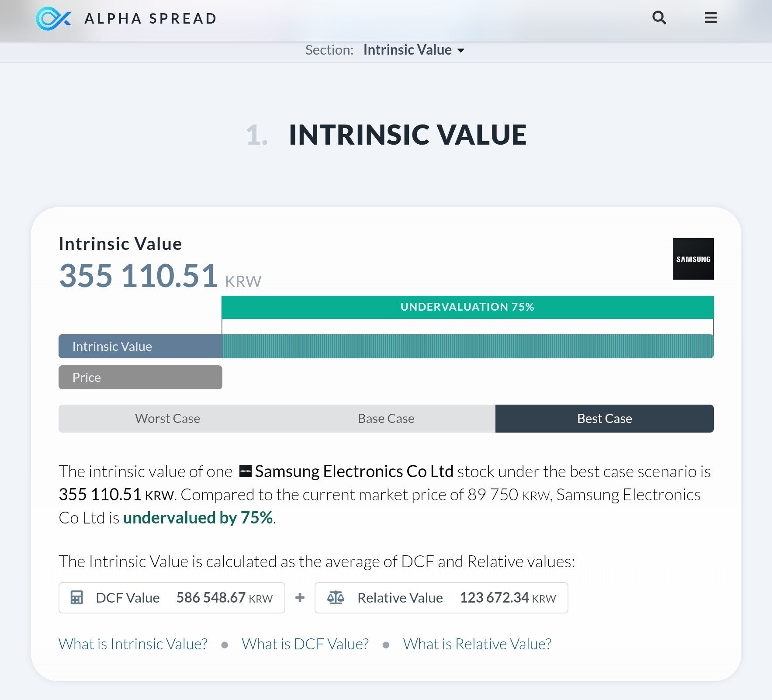Open the What is Intrinsic Value link
The image size is (772, 700).
click(133, 644)
